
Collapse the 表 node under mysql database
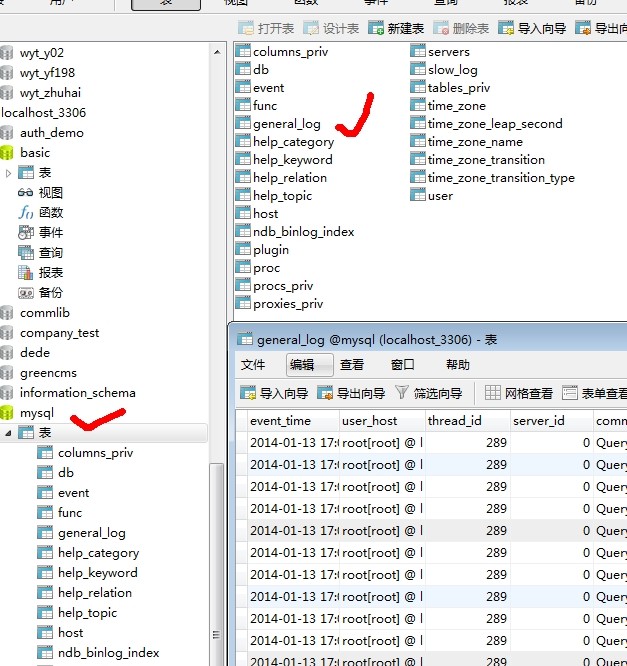pos(10,433)
